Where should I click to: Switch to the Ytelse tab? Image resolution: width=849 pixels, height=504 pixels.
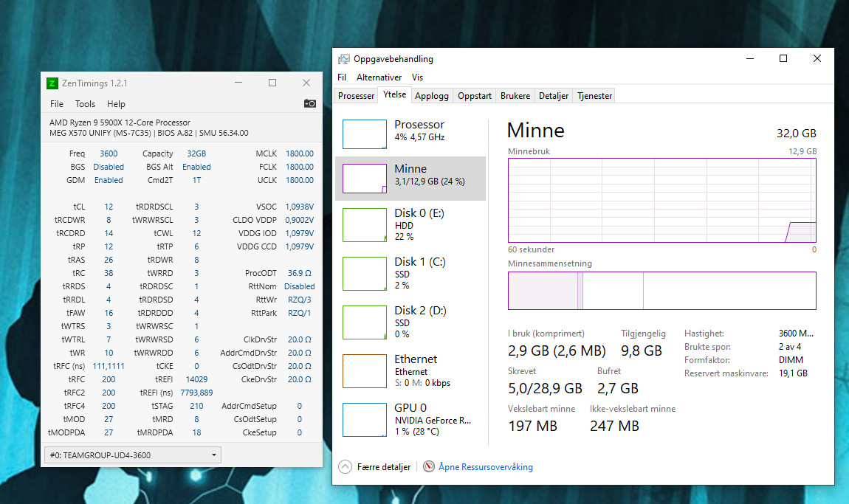point(395,94)
